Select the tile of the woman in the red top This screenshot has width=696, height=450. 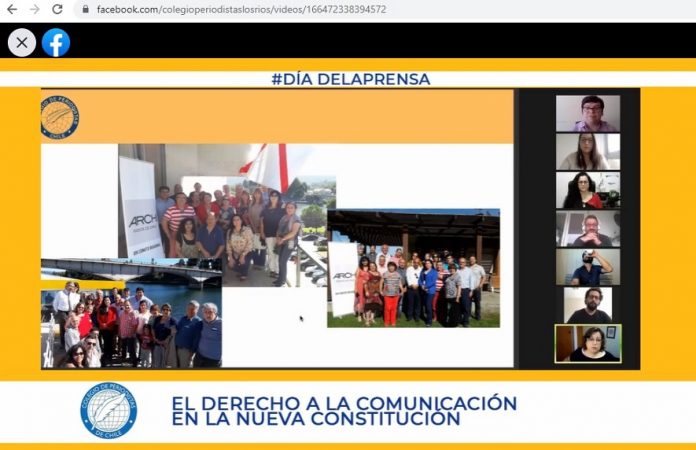click(x=588, y=190)
